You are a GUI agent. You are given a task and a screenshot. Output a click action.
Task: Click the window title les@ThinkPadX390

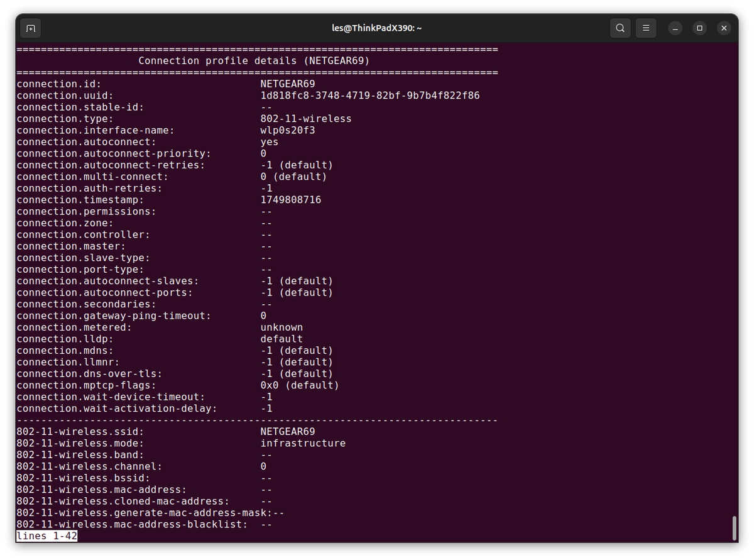click(x=376, y=28)
